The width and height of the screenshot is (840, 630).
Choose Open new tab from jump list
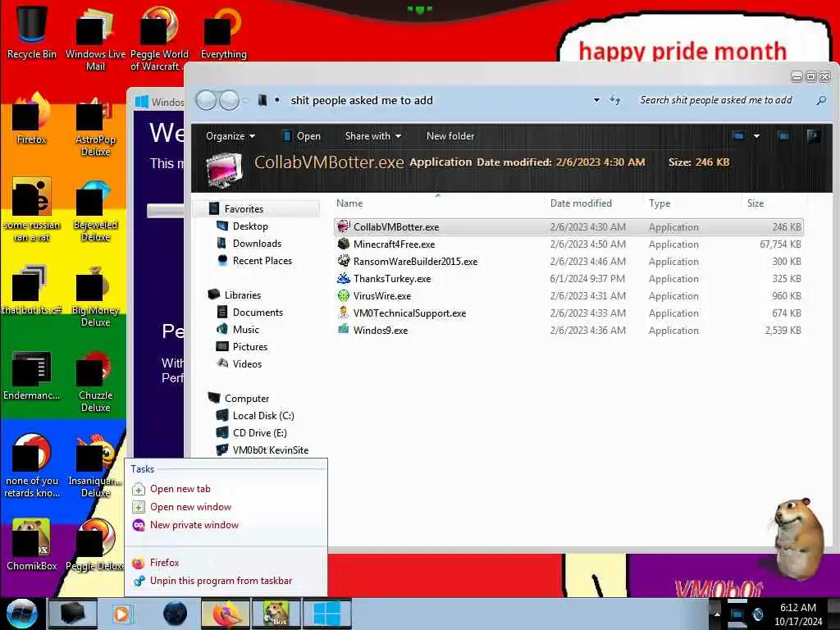click(x=226, y=489)
